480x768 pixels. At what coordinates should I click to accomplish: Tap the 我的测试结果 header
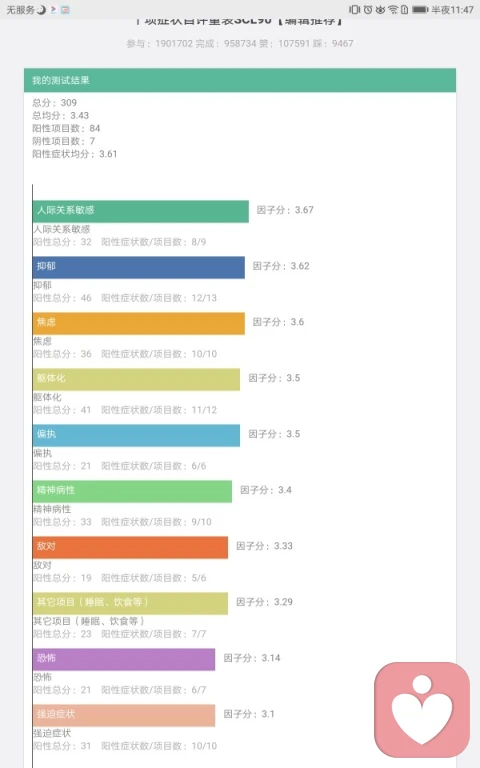[240, 80]
